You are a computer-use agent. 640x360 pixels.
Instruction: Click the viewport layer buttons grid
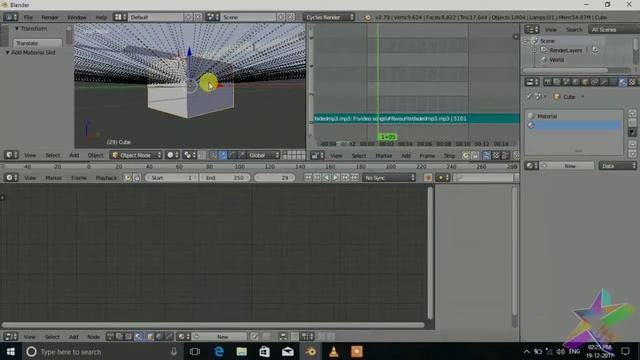click(294, 155)
